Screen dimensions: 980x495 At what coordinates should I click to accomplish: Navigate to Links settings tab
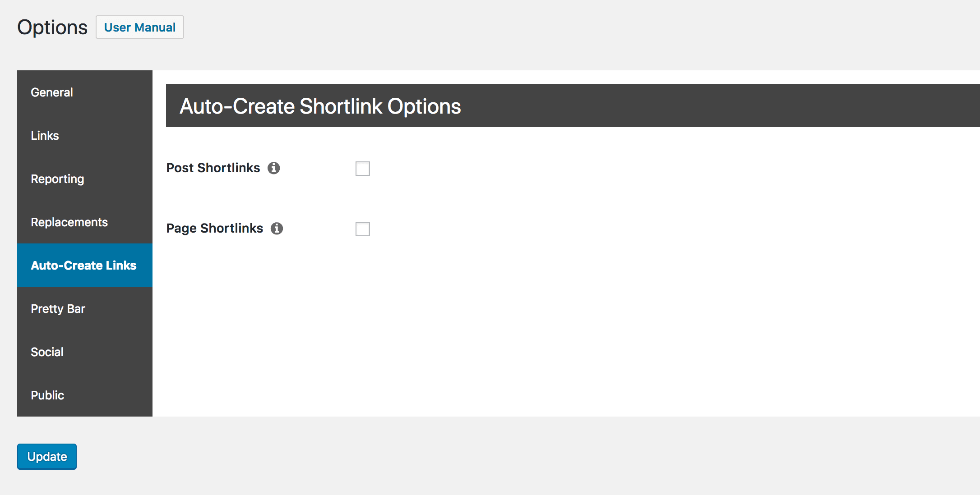tap(45, 135)
